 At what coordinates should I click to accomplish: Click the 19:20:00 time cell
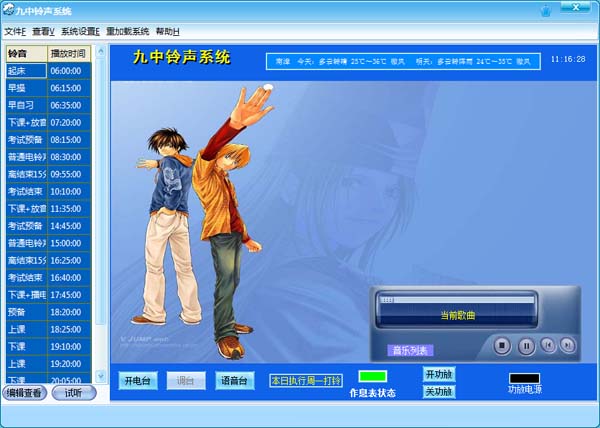coord(69,363)
